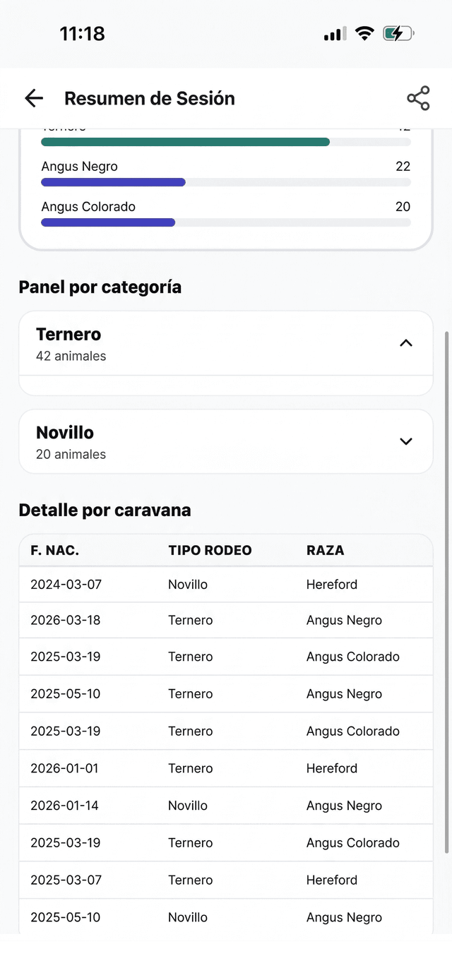Tap the Resumen de Sesión title
452x980 pixels.
point(149,98)
